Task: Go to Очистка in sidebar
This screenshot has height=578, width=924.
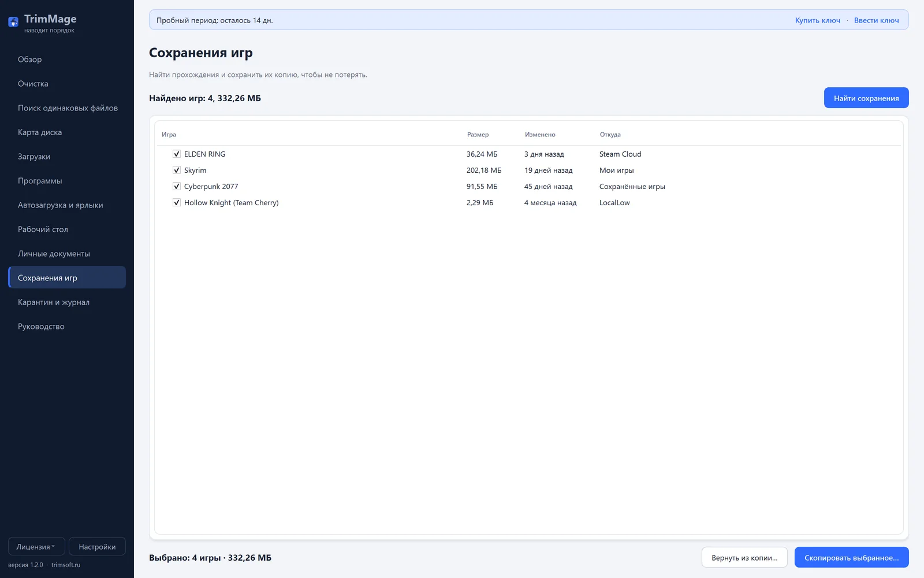Action: point(67,84)
